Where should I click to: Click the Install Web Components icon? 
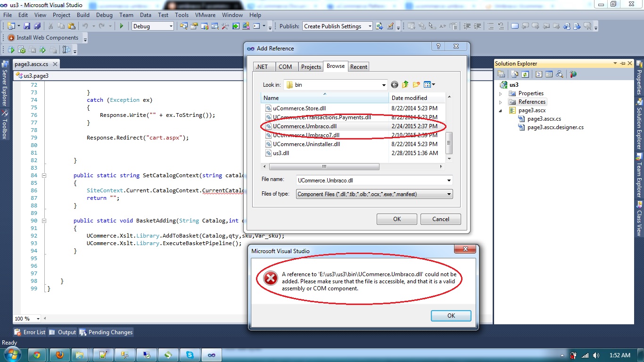coord(11,38)
